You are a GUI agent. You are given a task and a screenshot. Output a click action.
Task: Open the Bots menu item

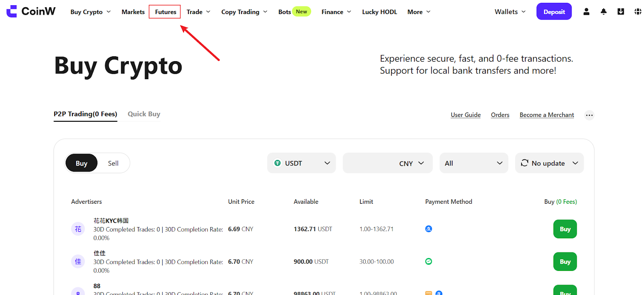[285, 12]
